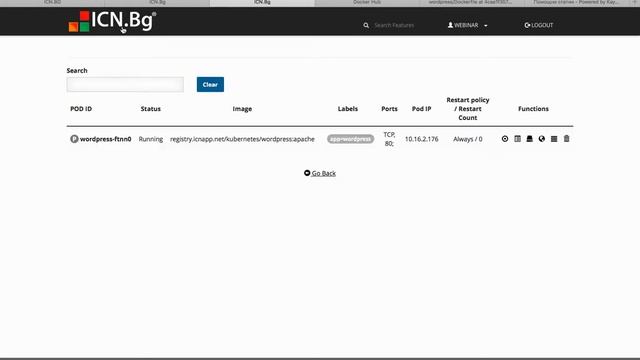
Task: Click the POD ID column header
Action: tap(81, 109)
